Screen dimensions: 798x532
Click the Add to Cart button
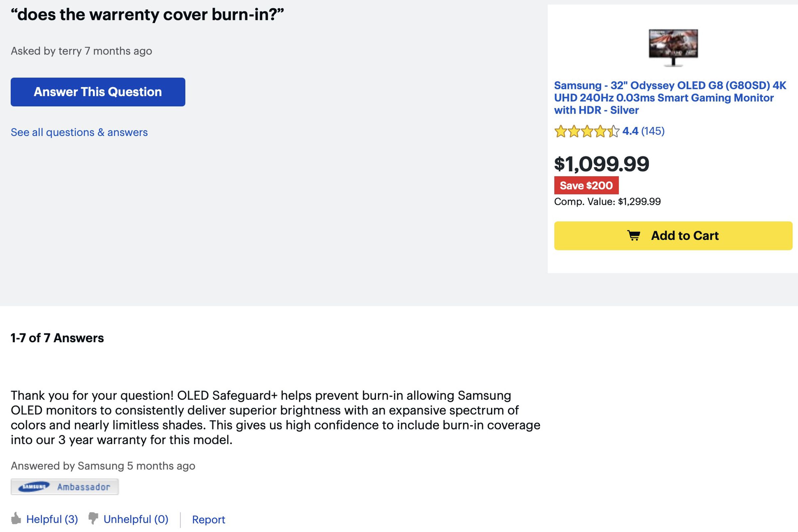673,236
